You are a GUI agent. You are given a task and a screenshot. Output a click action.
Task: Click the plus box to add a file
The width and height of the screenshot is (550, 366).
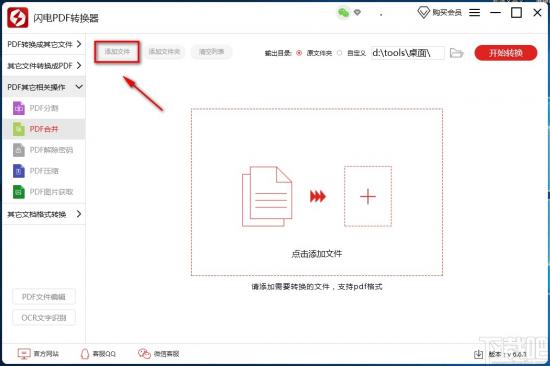coord(368,197)
